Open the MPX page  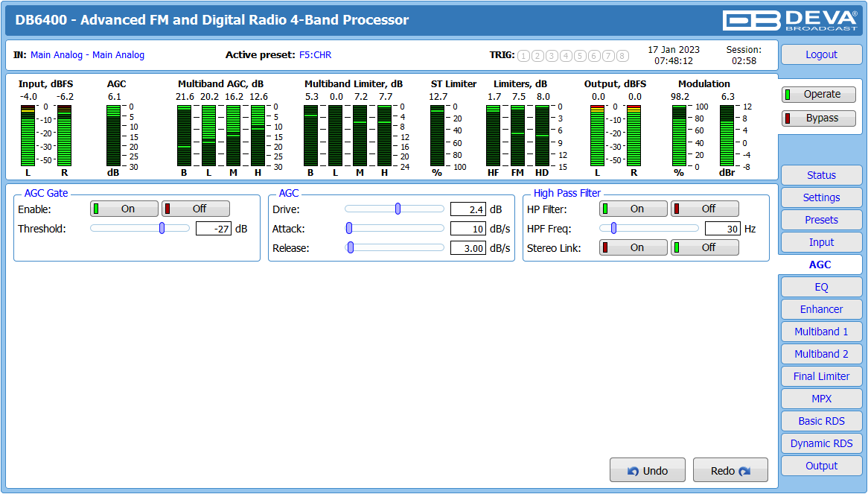822,399
